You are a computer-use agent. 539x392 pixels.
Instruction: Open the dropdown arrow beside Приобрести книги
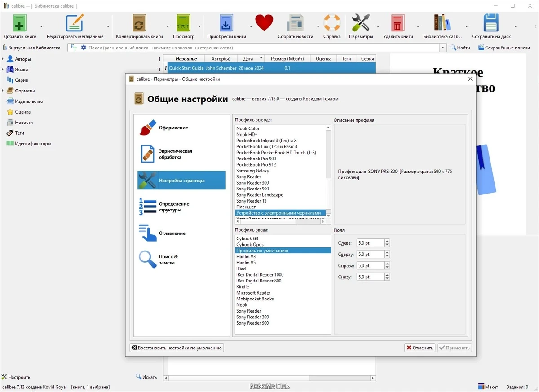(251, 26)
